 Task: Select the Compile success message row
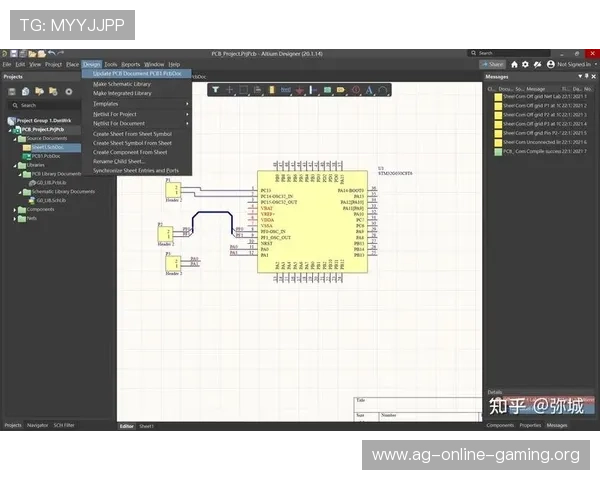(541, 152)
